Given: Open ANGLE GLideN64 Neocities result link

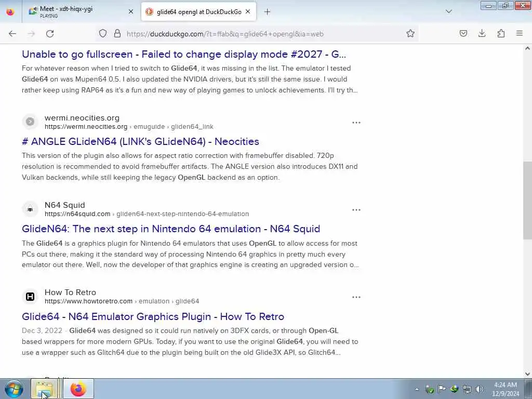Looking at the screenshot, I should point(140,141).
